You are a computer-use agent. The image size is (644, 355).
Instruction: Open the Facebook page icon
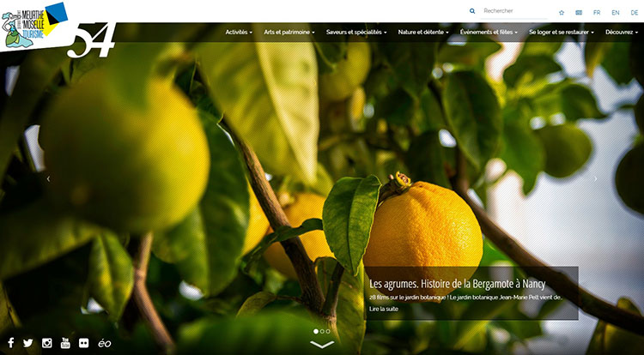[x=10, y=343]
